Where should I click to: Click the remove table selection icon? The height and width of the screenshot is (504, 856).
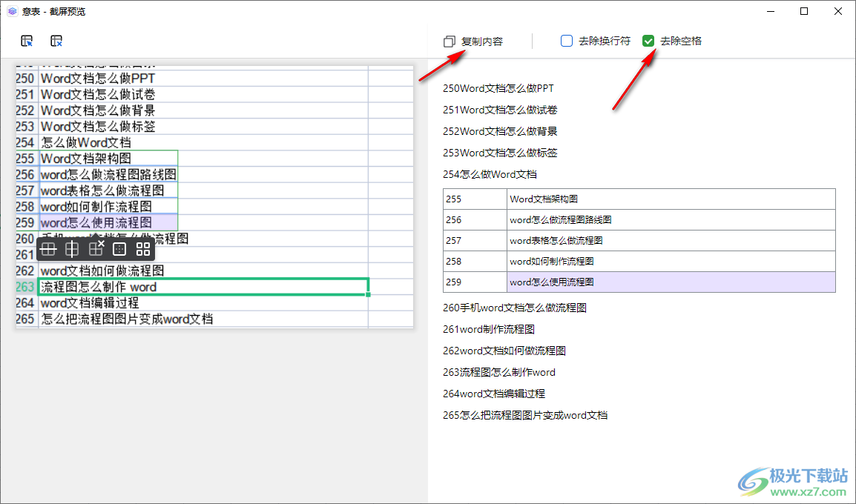point(56,41)
